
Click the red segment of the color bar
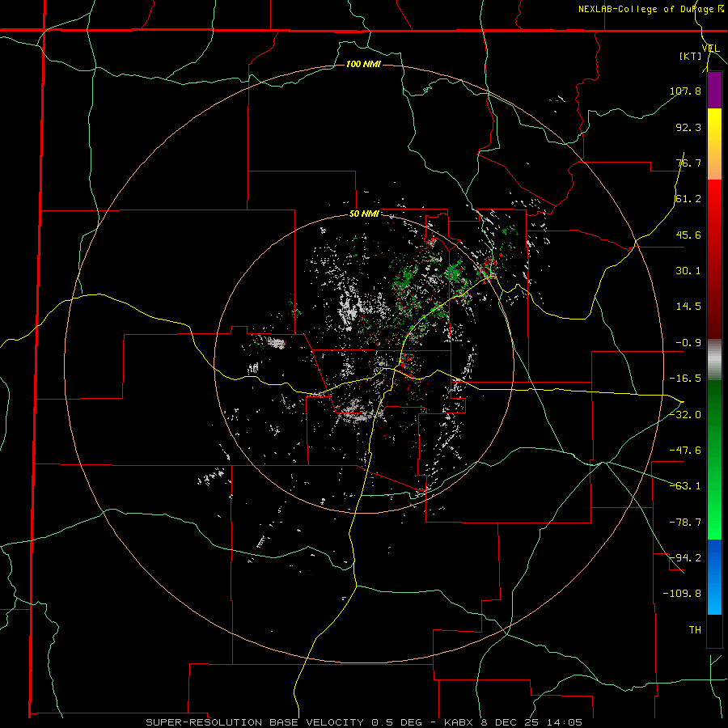tap(714, 259)
